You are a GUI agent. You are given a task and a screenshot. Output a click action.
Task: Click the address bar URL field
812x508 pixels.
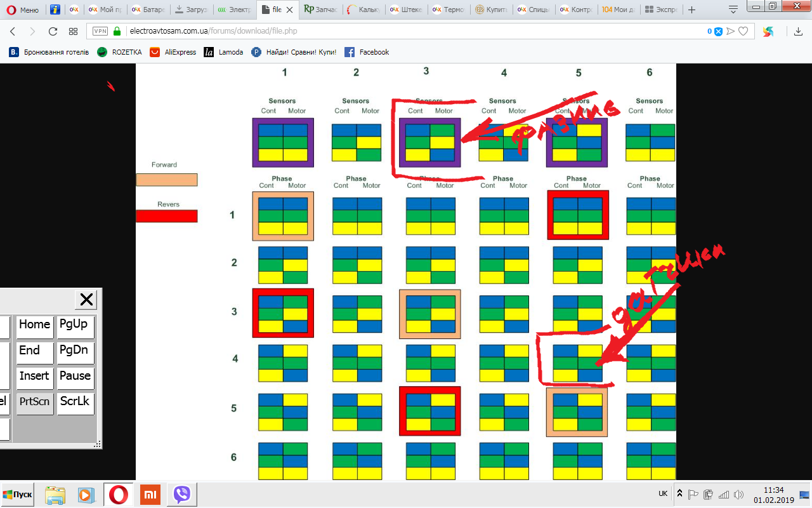point(406,31)
